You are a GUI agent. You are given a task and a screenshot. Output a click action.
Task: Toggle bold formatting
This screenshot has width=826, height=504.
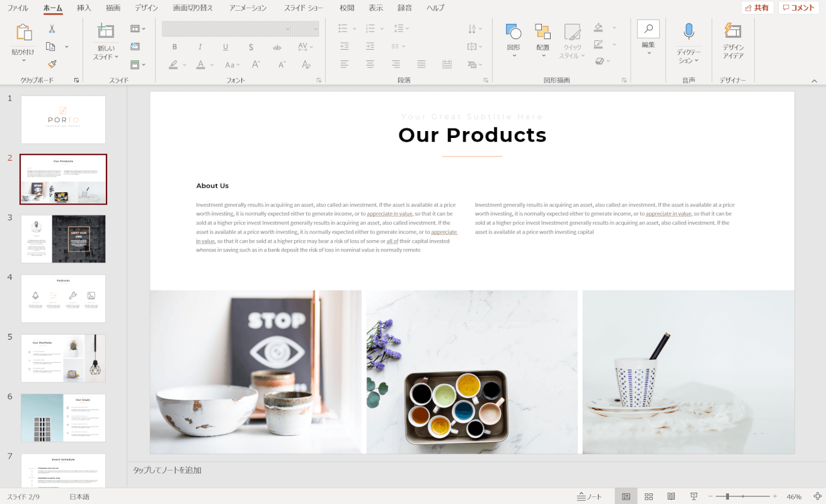coord(175,47)
